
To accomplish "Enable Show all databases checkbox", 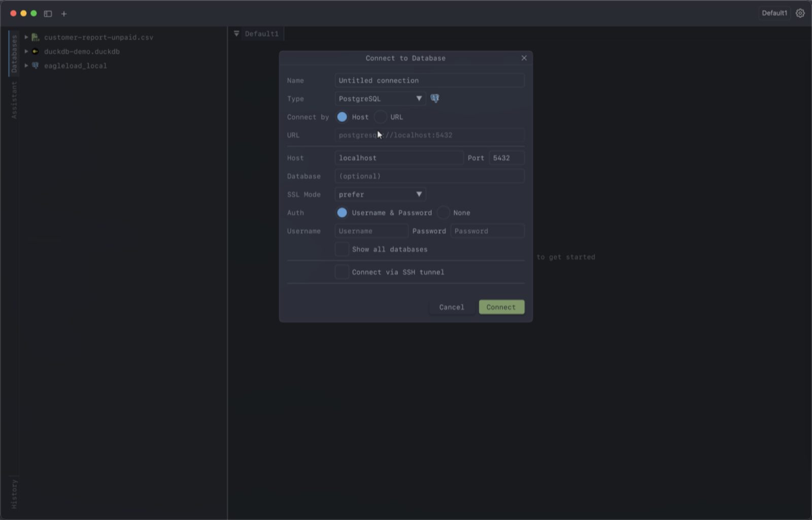I will (342, 249).
